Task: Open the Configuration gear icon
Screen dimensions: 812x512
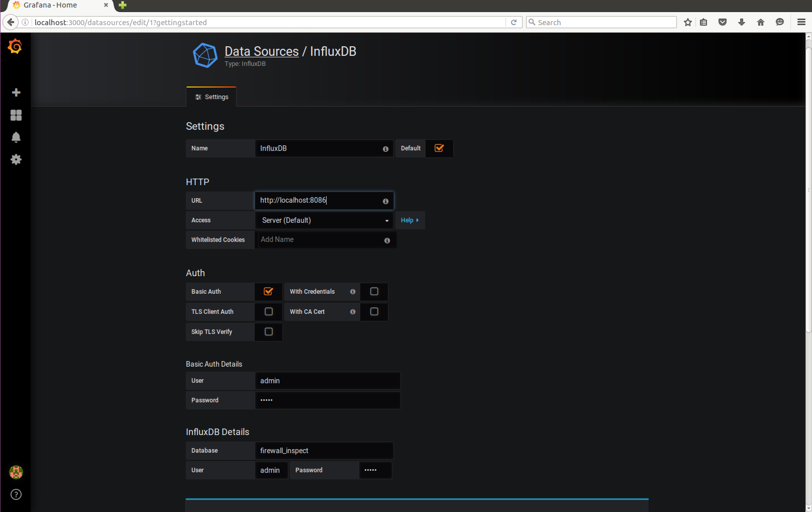Action: (16, 159)
